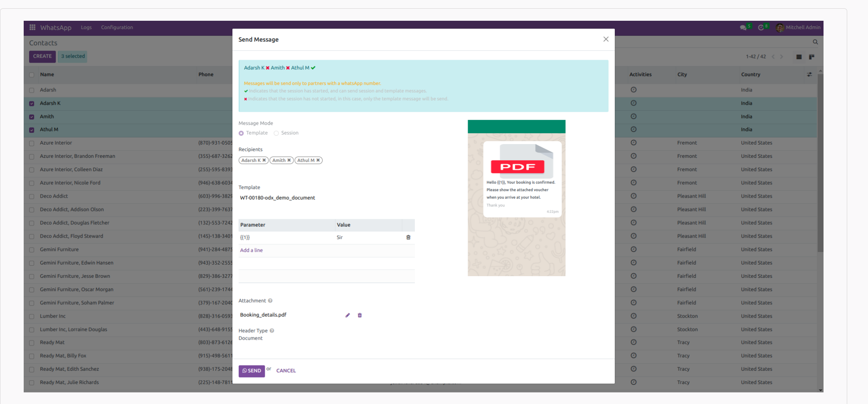Click the search magnifier icon

(x=815, y=42)
